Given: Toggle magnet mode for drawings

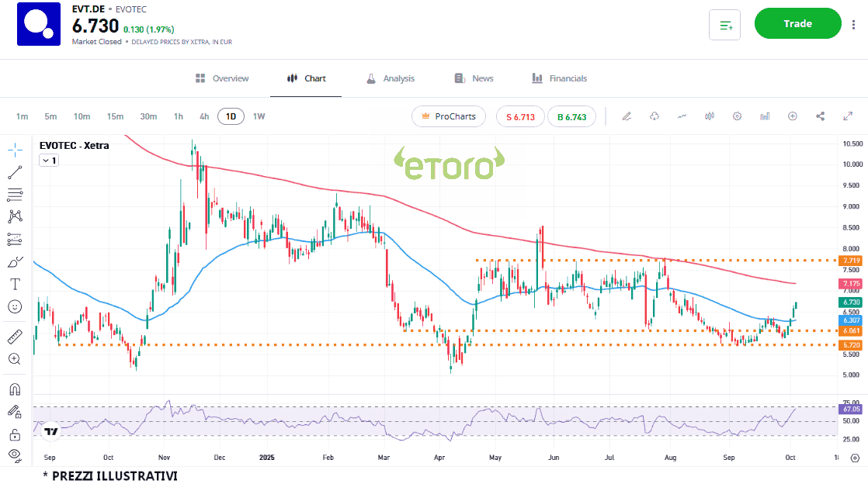Looking at the screenshot, I should (x=15, y=389).
